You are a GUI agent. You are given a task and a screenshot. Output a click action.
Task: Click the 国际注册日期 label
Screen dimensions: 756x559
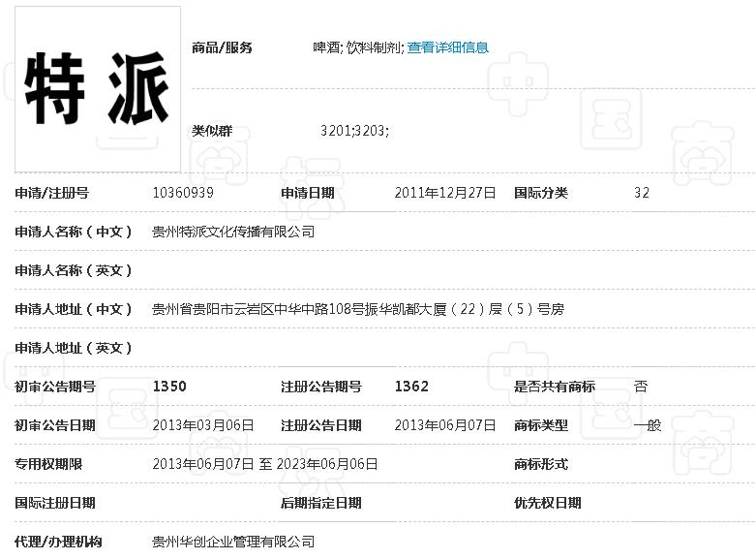55,503
